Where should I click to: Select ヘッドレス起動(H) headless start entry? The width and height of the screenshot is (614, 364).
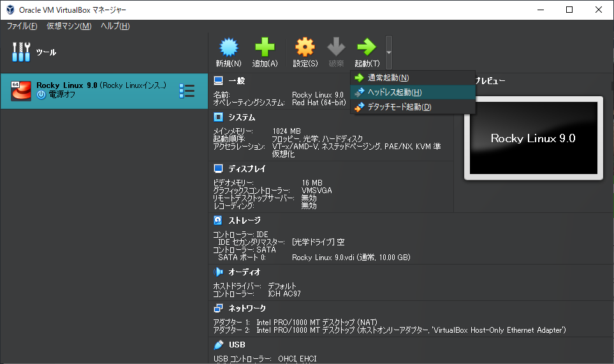click(413, 92)
